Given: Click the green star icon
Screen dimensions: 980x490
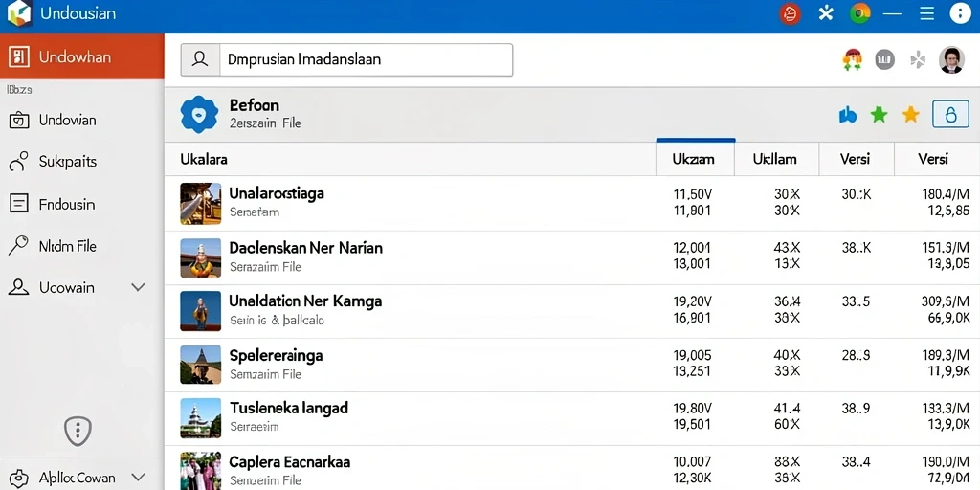Looking at the screenshot, I should pyautogui.click(x=879, y=115).
